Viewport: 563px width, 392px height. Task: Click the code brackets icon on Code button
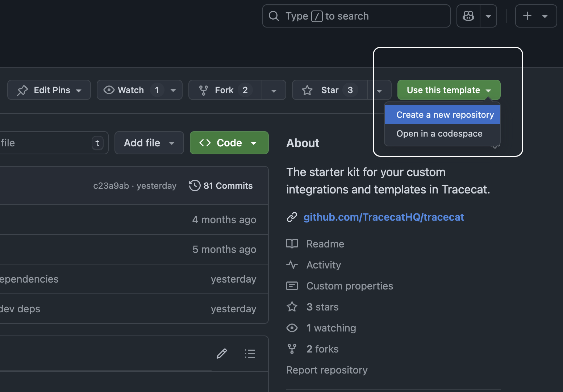(x=205, y=143)
